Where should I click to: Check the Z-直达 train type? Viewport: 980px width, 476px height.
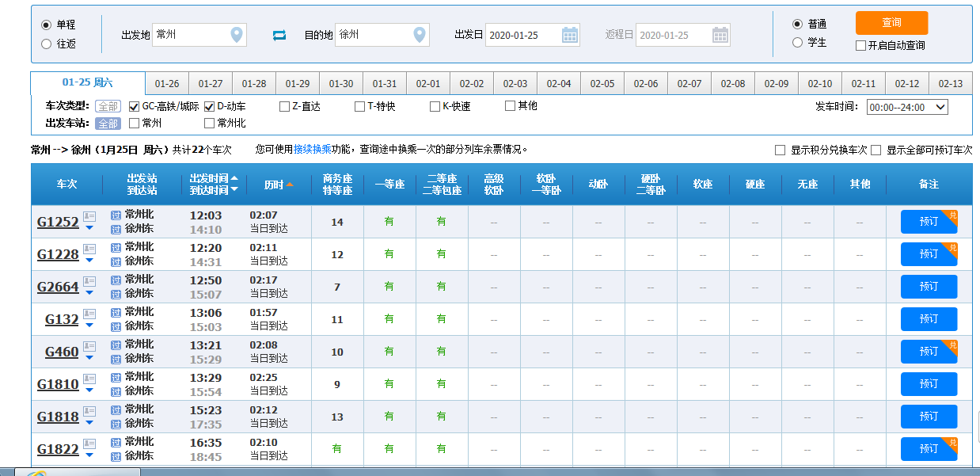tap(284, 106)
